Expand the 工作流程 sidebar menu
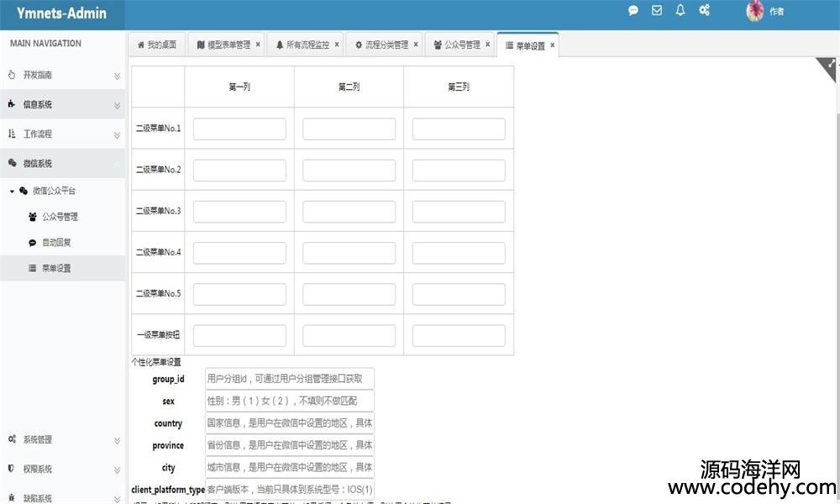This screenshot has height=504, width=840. 62,134
